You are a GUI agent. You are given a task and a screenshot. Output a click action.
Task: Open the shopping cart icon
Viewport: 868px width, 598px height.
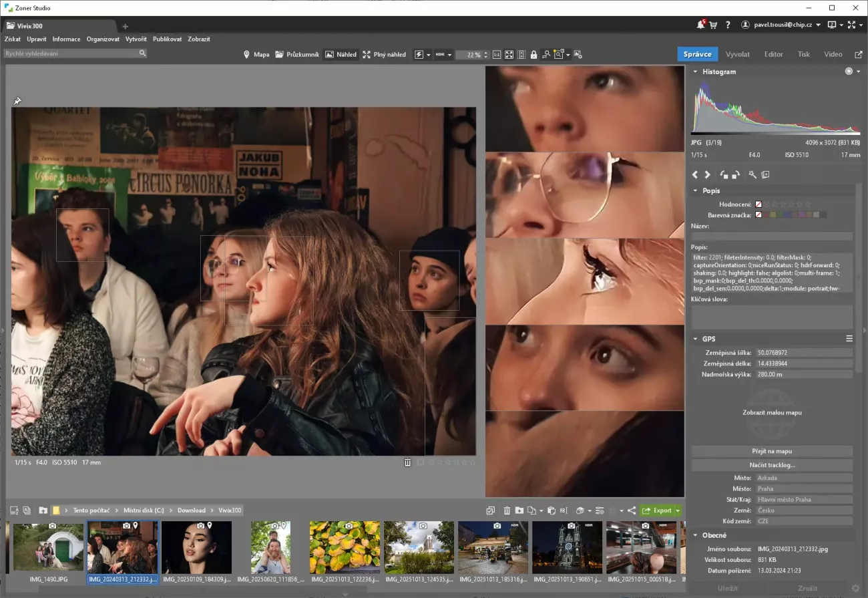(x=713, y=25)
